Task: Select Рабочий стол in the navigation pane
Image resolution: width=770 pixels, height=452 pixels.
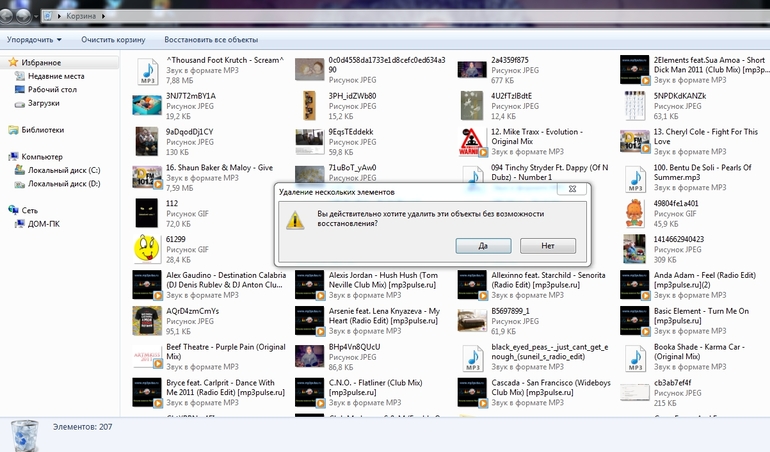Action: [52, 89]
